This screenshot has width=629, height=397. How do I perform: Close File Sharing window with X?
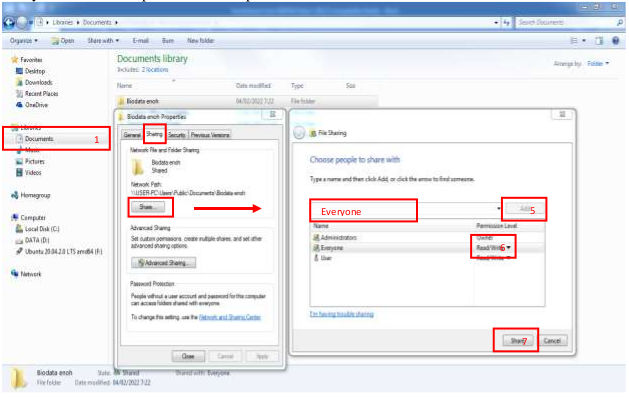point(562,115)
